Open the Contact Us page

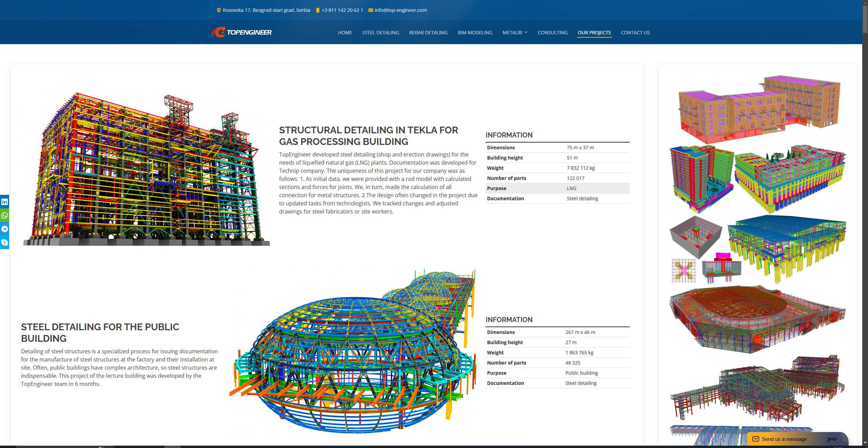pyautogui.click(x=635, y=33)
